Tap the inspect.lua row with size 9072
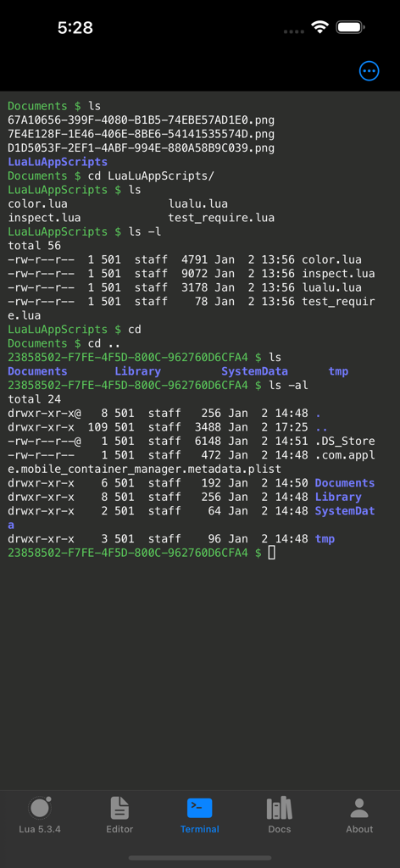 (192, 274)
